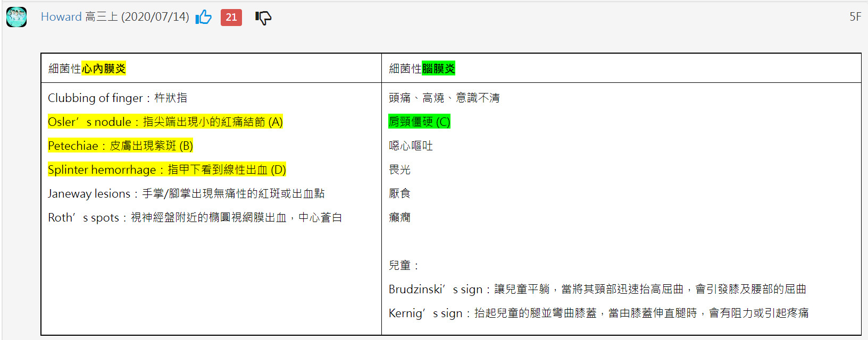Screen dimensions: 868x340
Task: Open Howard's profile avatar picture
Action: point(16,17)
